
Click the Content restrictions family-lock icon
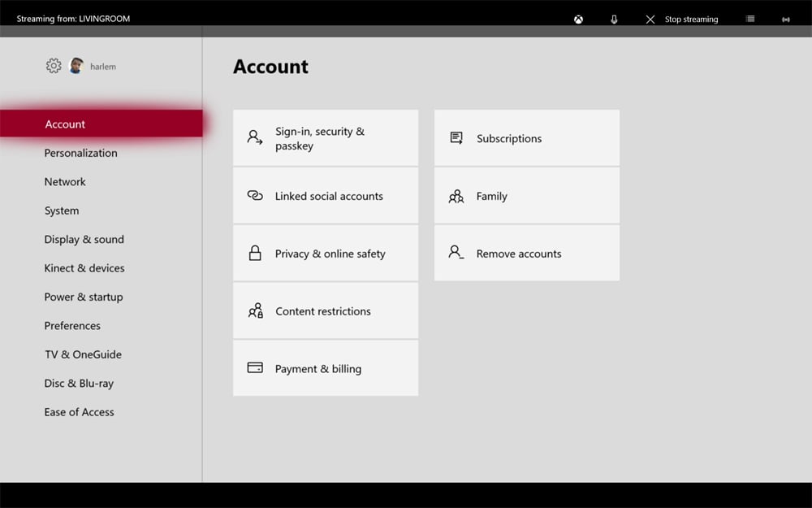255,311
